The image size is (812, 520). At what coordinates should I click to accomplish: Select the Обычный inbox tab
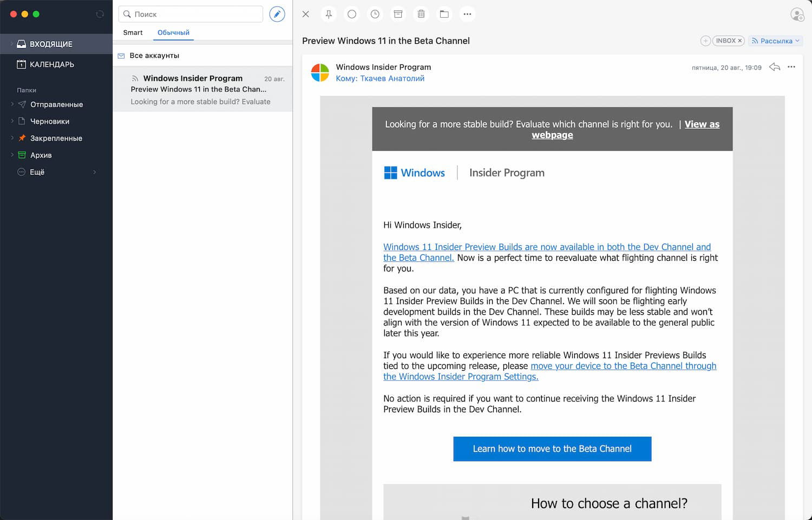[x=173, y=32]
